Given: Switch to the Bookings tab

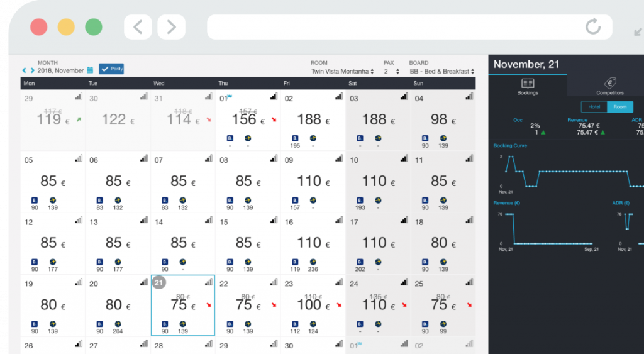Looking at the screenshot, I should click(x=527, y=87).
